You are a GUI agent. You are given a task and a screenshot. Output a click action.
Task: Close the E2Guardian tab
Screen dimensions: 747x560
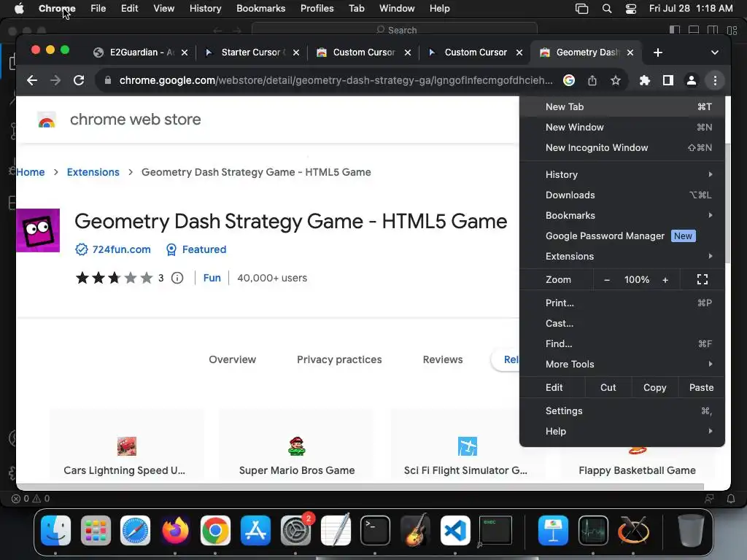click(185, 52)
